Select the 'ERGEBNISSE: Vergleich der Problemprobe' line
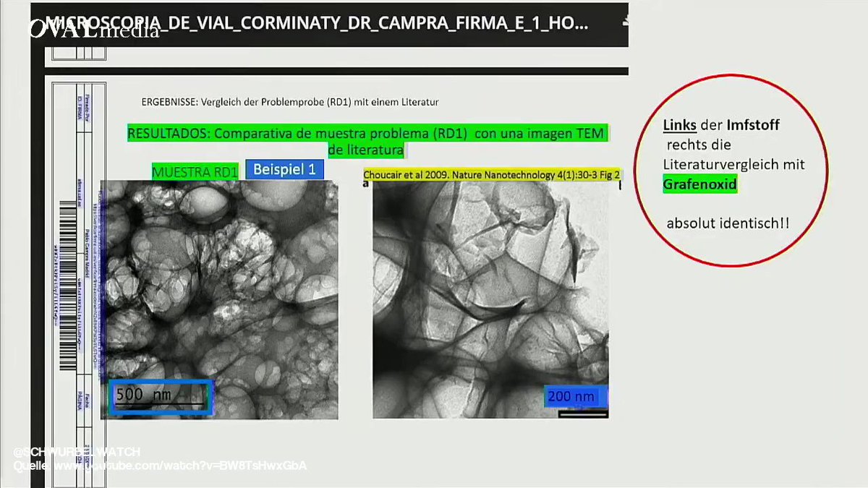This screenshot has width=868, height=488. coord(290,103)
